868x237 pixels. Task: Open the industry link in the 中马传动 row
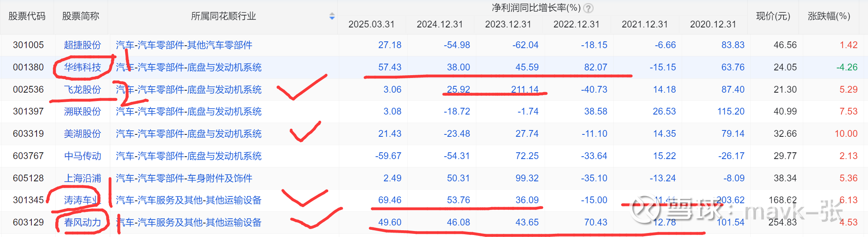pos(189,156)
